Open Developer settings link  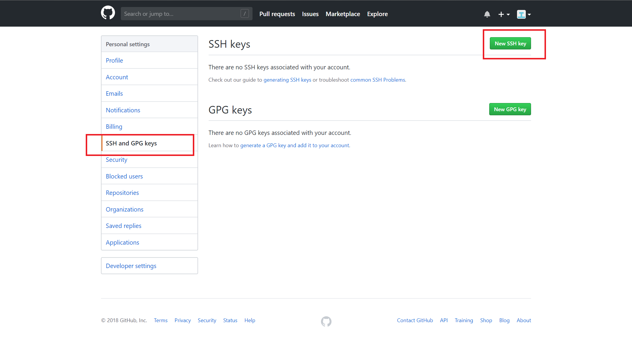click(x=131, y=266)
